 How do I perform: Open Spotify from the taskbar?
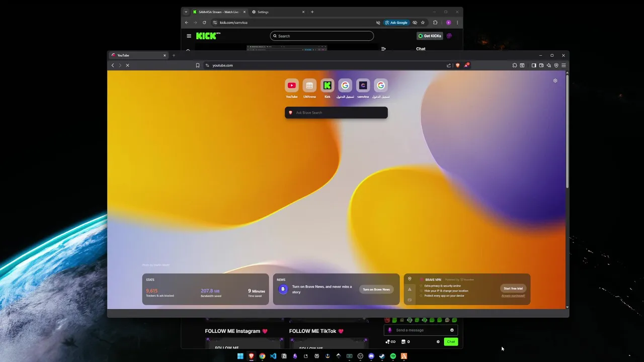coord(393,356)
